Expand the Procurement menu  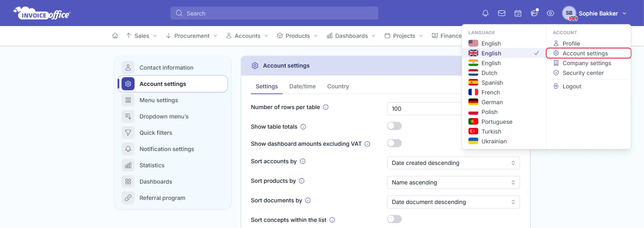192,36
